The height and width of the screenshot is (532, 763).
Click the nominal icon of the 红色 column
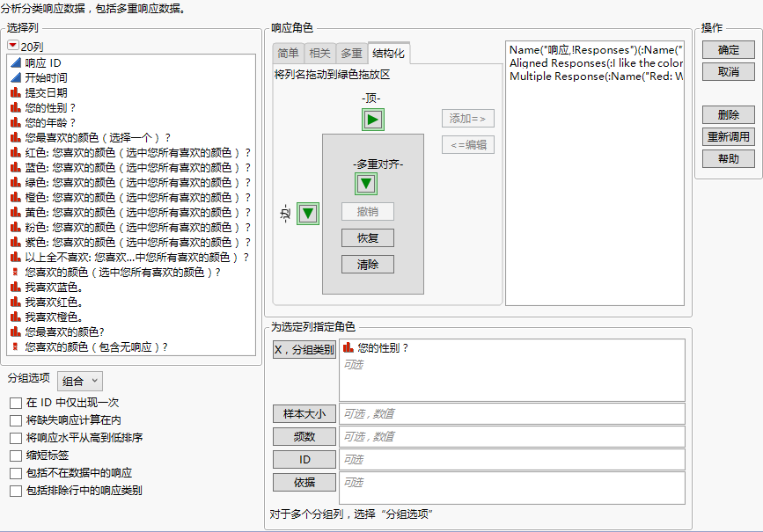(x=16, y=153)
